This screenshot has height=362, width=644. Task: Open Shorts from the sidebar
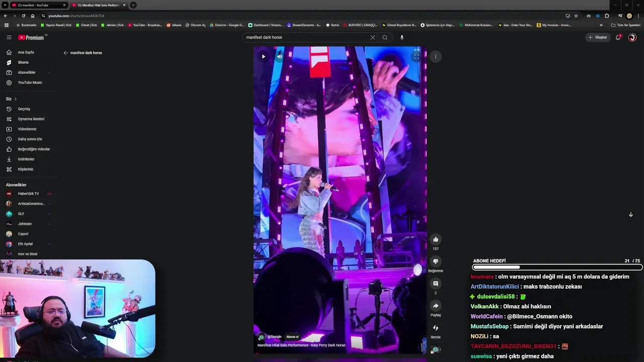tap(23, 62)
